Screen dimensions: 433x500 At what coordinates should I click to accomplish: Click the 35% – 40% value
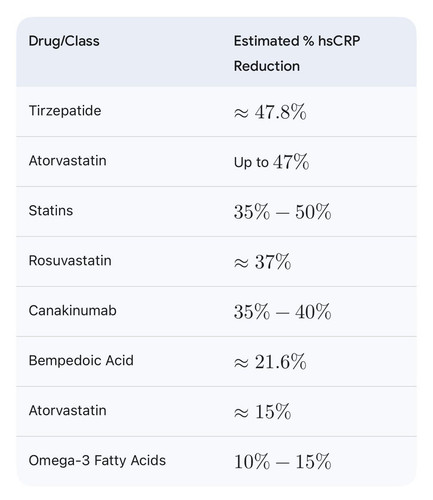click(x=283, y=312)
